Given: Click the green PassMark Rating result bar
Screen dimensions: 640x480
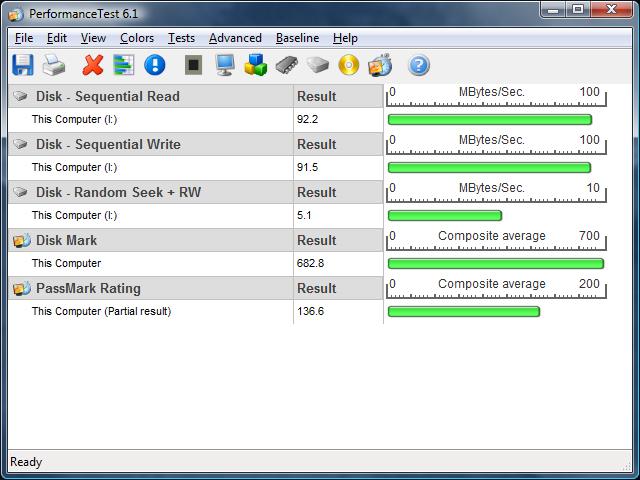Looking at the screenshot, I should pos(464,312).
